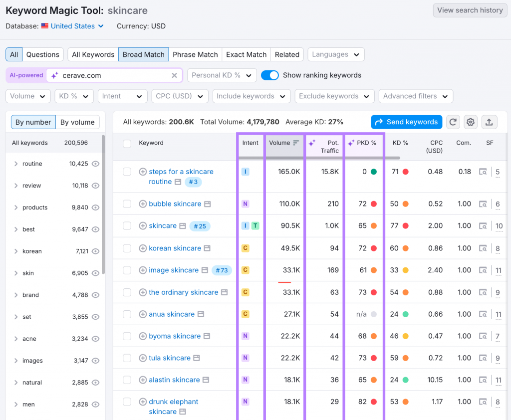511x420 pixels.
Task: Switch to Exact Match tab
Action: 247,54
